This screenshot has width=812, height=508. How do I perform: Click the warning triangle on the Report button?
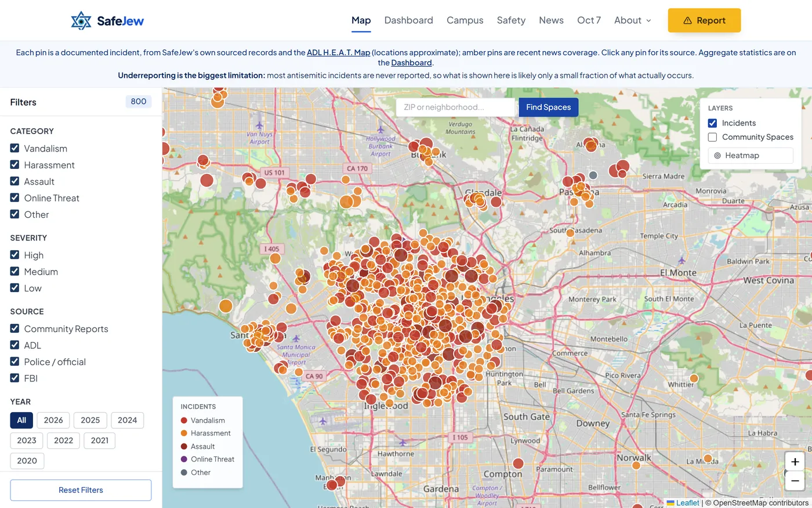pos(687,20)
